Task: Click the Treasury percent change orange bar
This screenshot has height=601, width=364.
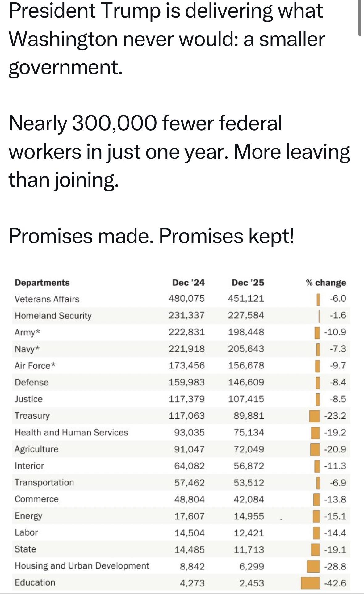Action: (x=315, y=416)
